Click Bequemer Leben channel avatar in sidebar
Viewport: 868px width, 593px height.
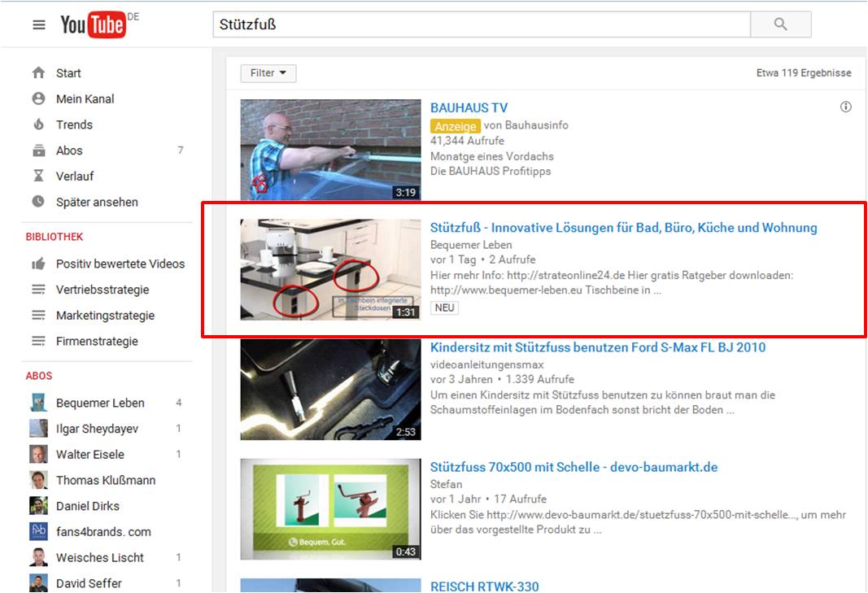[x=38, y=403]
